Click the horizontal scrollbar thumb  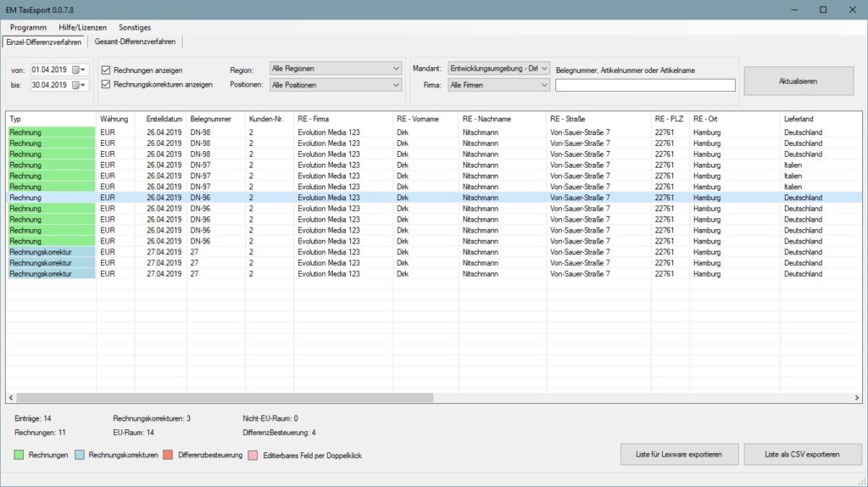click(x=225, y=398)
